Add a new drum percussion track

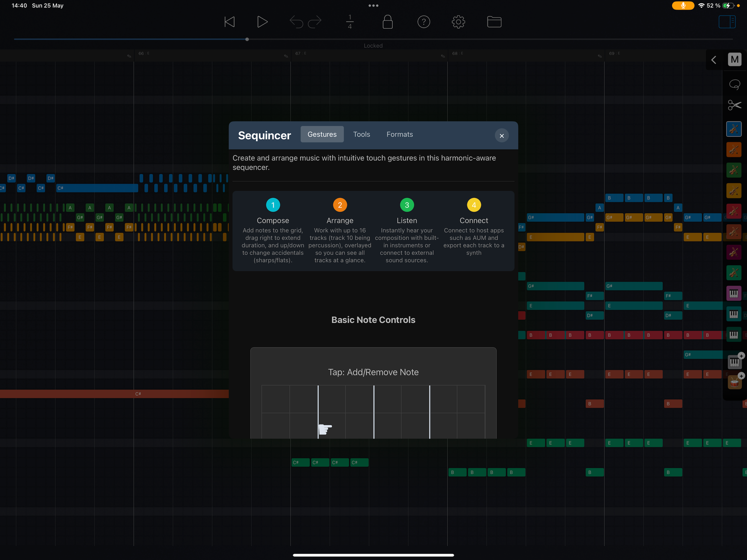(735, 382)
